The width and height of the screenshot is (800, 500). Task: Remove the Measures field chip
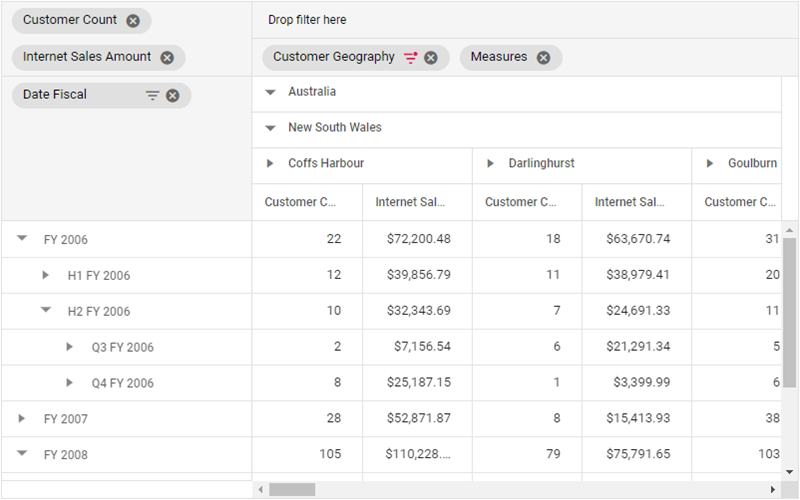pyautogui.click(x=543, y=58)
